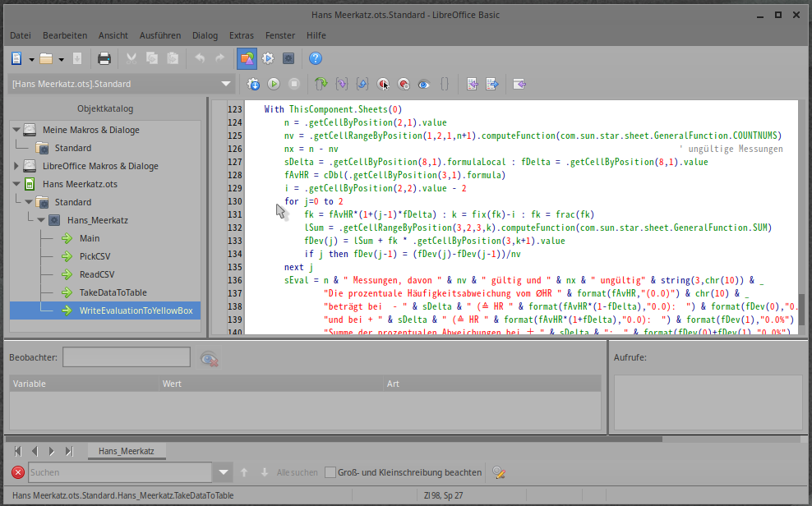This screenshot has height=506, width=812.
Task: Open the Dialog menu
Action: coord(205,35)
